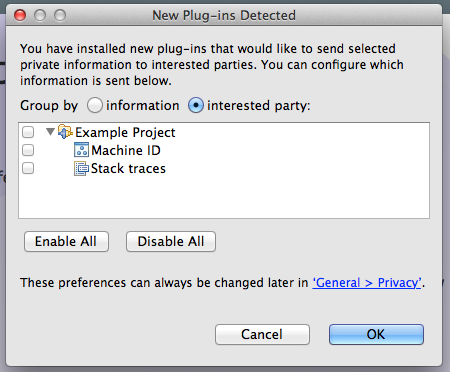Open the 'General > Privacy' preferences link
The height and width of the screenshot is (372, 450).
coord(367,283)
